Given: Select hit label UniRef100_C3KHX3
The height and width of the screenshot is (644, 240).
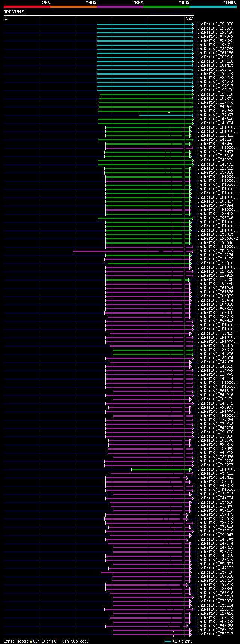Looking at the screenshot, I should 215,214.
